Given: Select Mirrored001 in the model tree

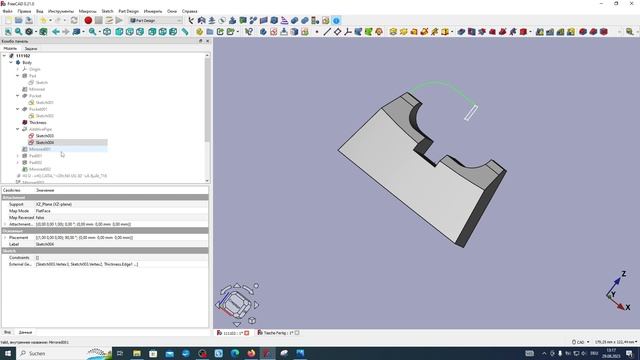Looking at the screenshot, I should click(40, 149).
